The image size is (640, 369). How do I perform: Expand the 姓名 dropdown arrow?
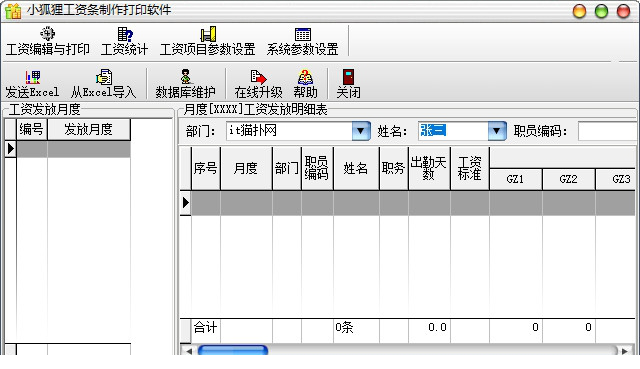point(497,131)
